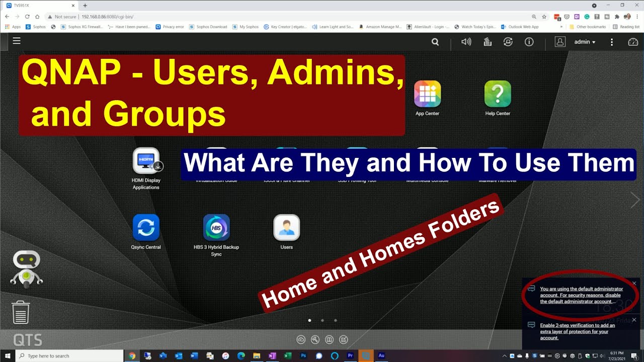Open external devices sync icon
This screenshot has height=362, width=644.
tap(508, 42)
